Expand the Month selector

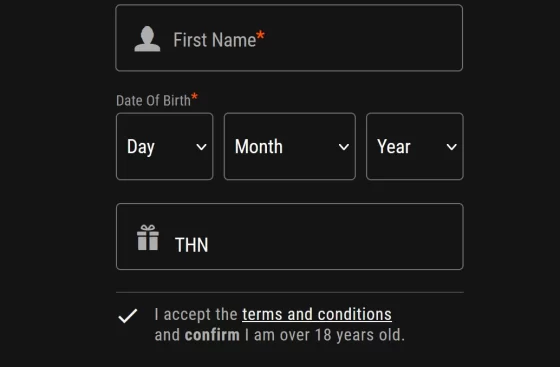coord(290,146)
